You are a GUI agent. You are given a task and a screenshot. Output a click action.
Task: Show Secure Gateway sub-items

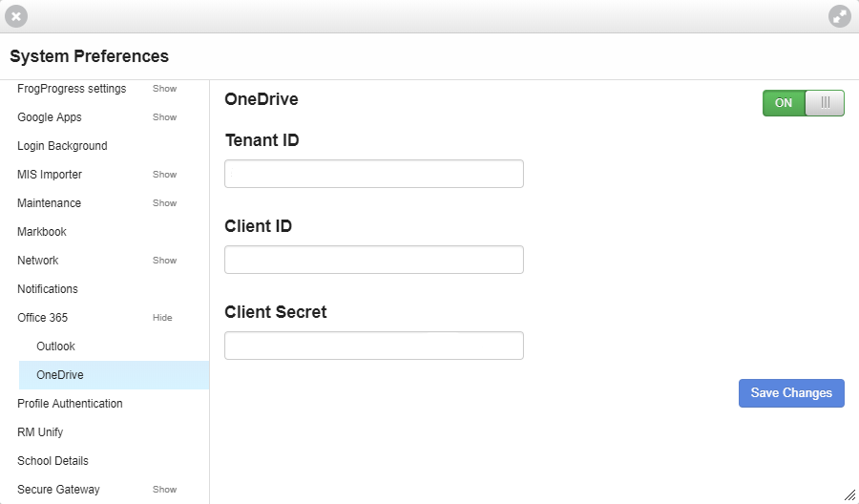click(164, 490)
